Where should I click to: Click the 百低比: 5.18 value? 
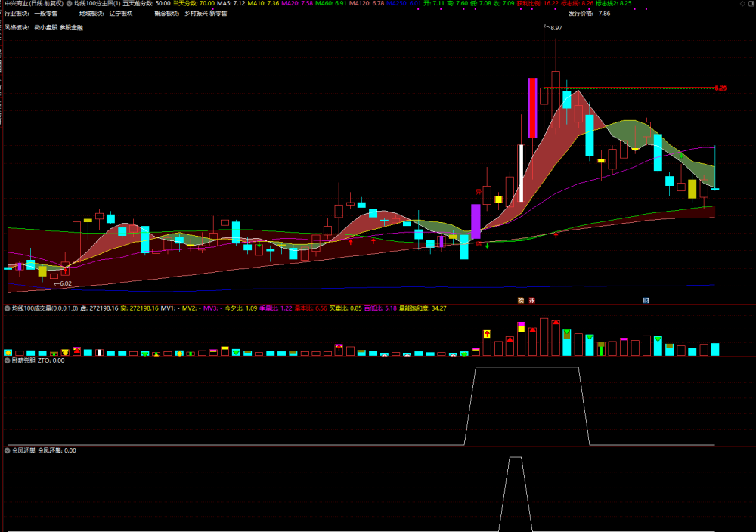pos(380,308)
